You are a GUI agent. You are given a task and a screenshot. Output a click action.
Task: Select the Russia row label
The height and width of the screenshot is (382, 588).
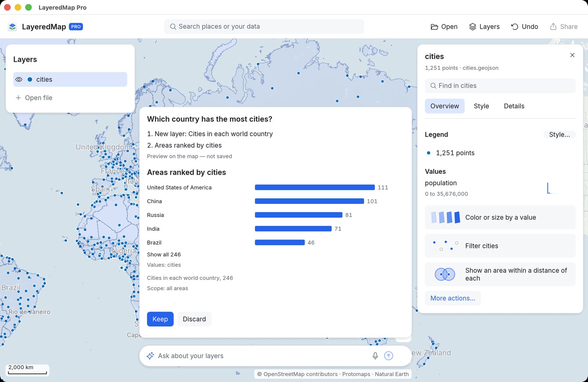[x=155, y=215]
